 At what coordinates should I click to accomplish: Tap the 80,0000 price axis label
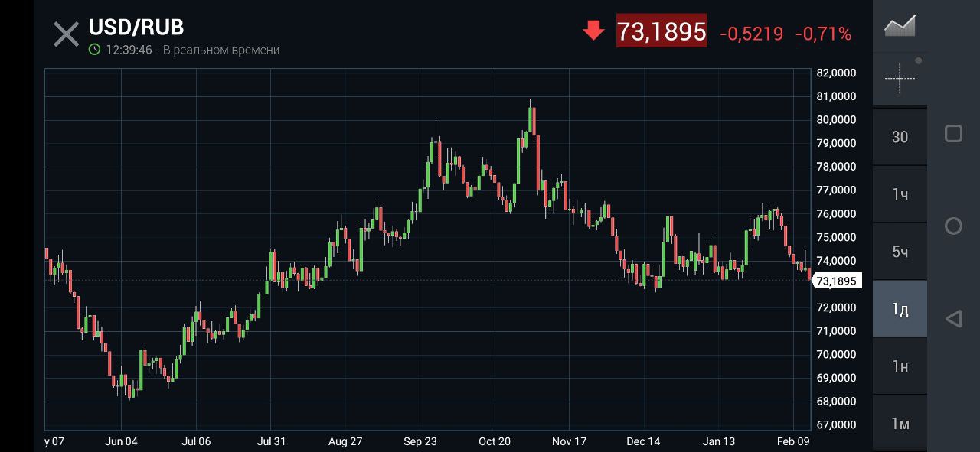click(836, 120)
